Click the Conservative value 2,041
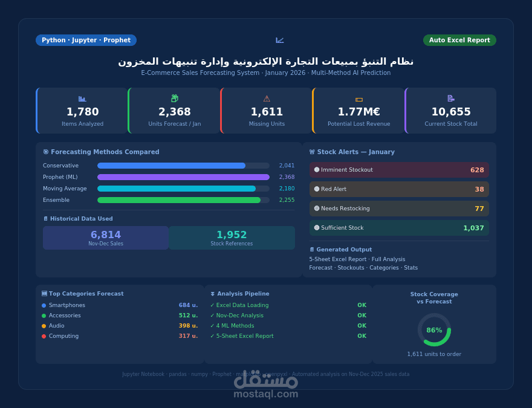Screen dimensions: 532x408 [x=287, y=166]
